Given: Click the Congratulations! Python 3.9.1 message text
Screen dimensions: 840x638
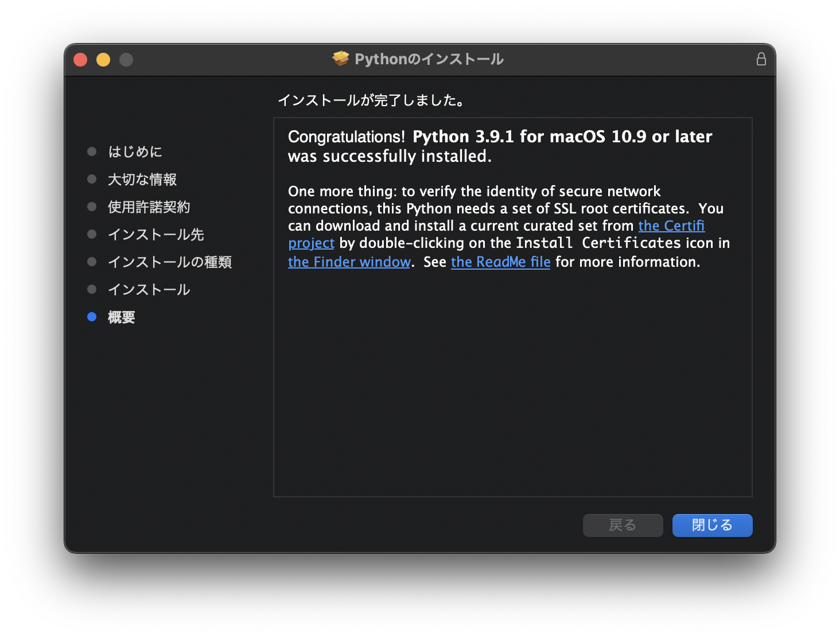Looking at the screenshot, I should click(x=500, y=146).
